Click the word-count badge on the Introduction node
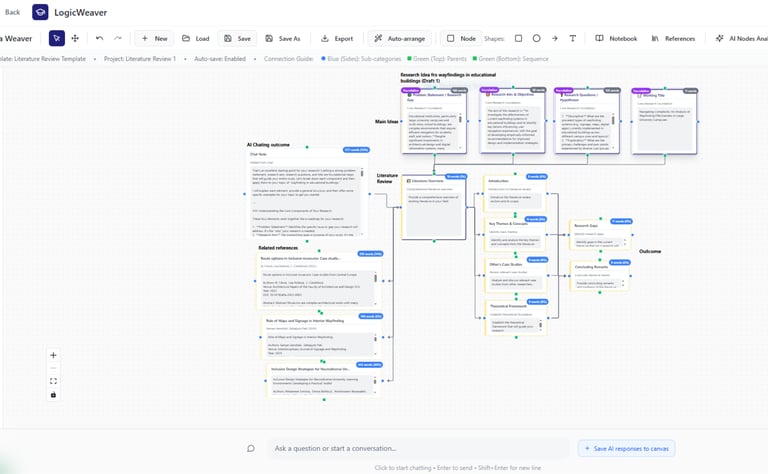The width and height of the screenshot is (768, 474). (536, 176)
